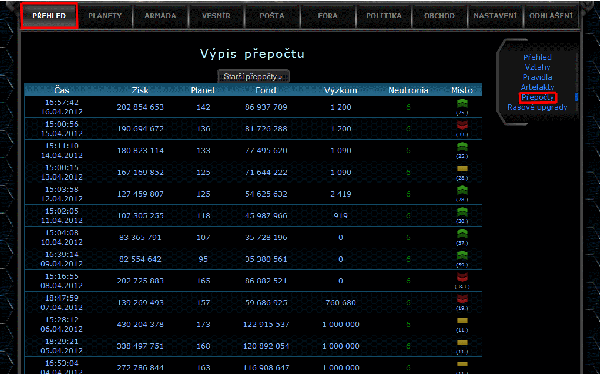The height and width of the screenshot is (374, 600).
Task: Click the date 13.04.2012 in the Čas column
Action: [62, 177]
